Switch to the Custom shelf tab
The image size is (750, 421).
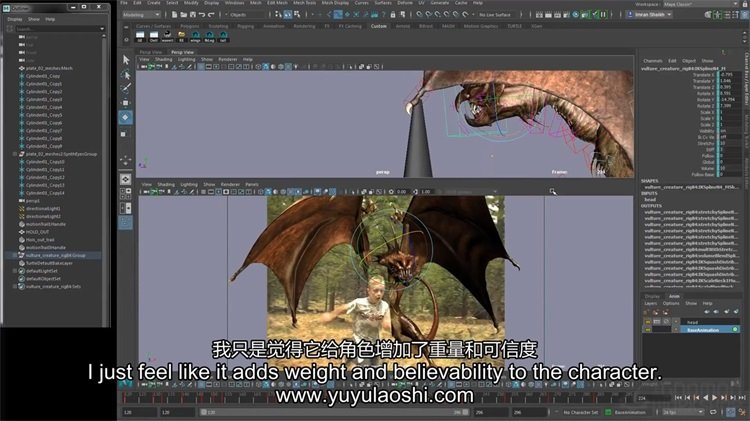coord(378,26)
